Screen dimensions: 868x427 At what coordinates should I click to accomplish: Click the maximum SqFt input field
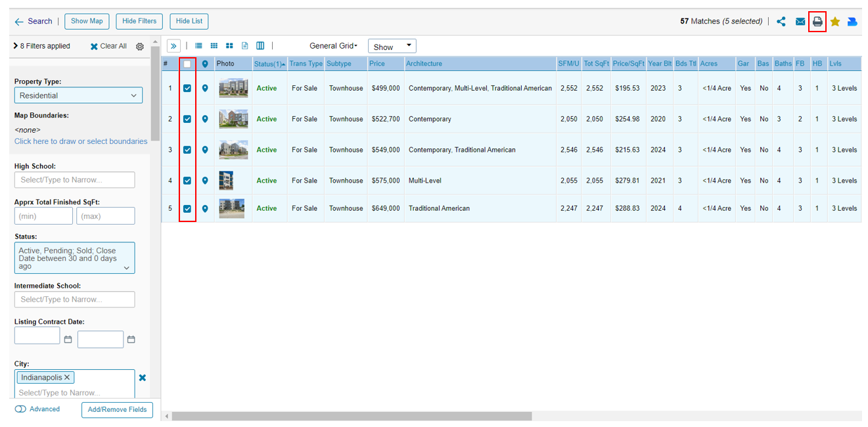point(106,216)
